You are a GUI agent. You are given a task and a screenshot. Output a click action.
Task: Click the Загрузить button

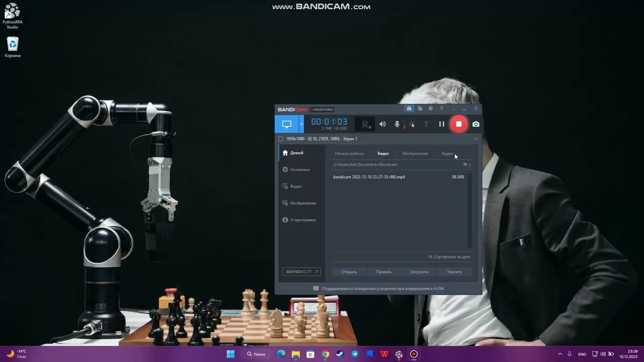[x=419, y=271]
